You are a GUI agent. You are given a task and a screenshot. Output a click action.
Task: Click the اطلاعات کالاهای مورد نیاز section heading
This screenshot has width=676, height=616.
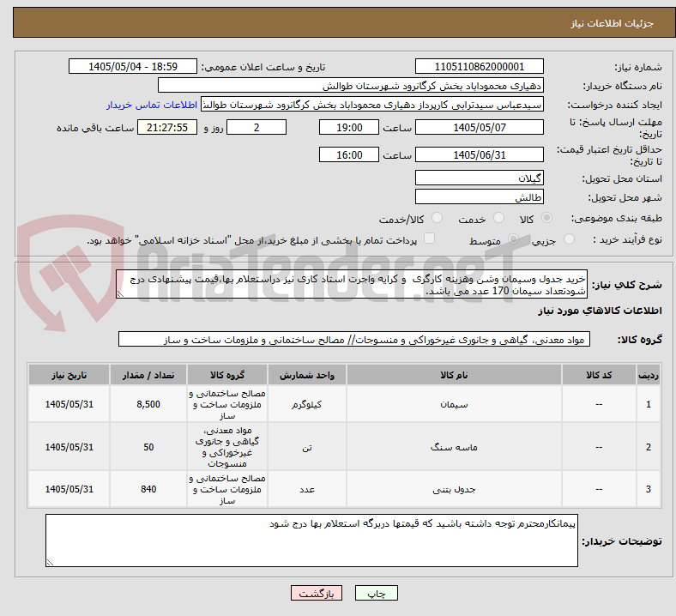click(x=600, y=311)
